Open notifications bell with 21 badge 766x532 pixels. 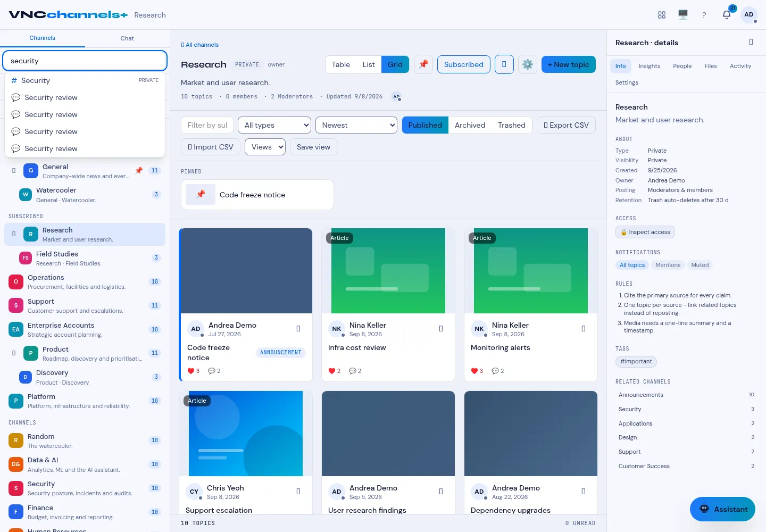coord(727,15)
